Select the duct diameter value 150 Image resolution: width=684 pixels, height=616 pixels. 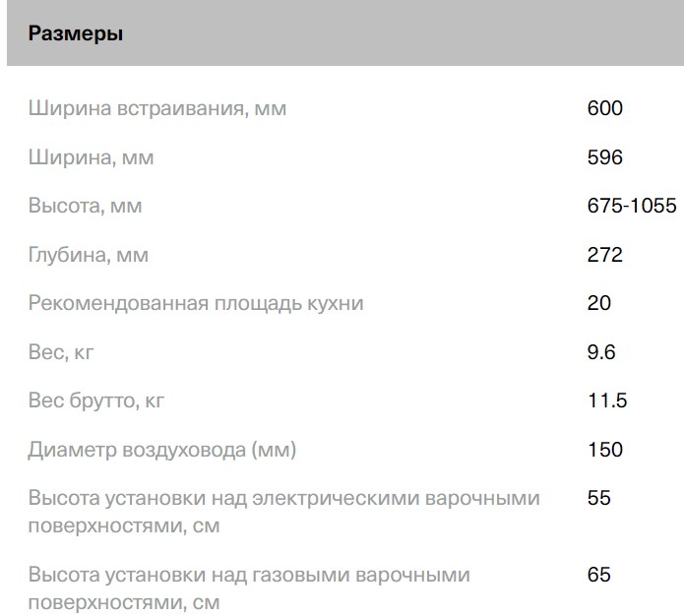[604, 450]
